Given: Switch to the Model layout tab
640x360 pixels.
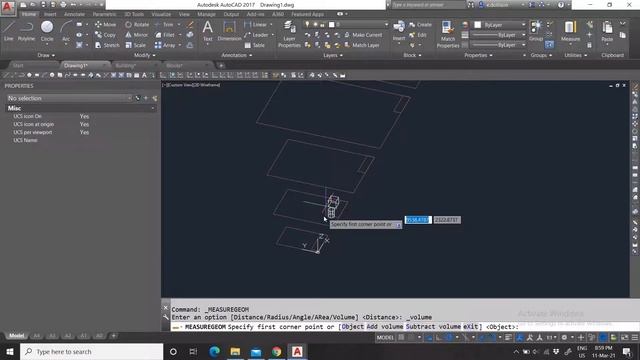Looking at the screenshot, I should pos(16,336).
